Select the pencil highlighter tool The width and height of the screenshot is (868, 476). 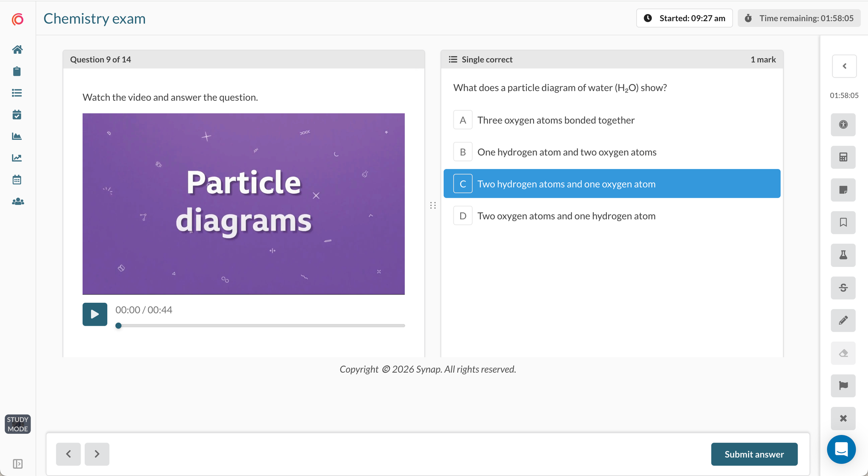point(843,320)
